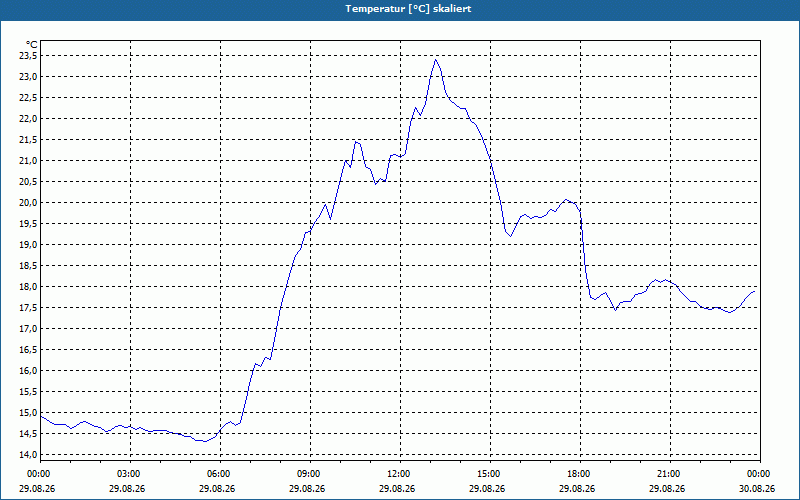This screenshot has width=800, height=500.
Task: Click the 19,5 y-axis label
Action: click(28, 223)
